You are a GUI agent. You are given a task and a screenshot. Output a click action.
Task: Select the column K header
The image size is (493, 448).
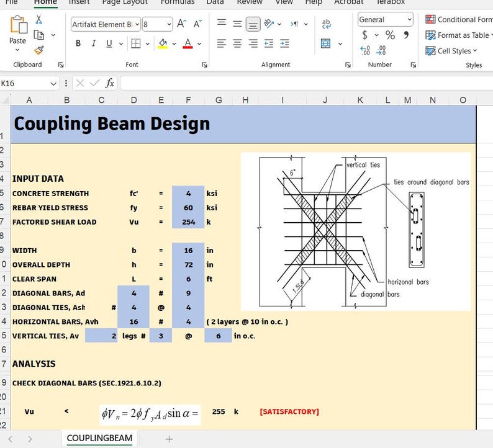point(360,101)
